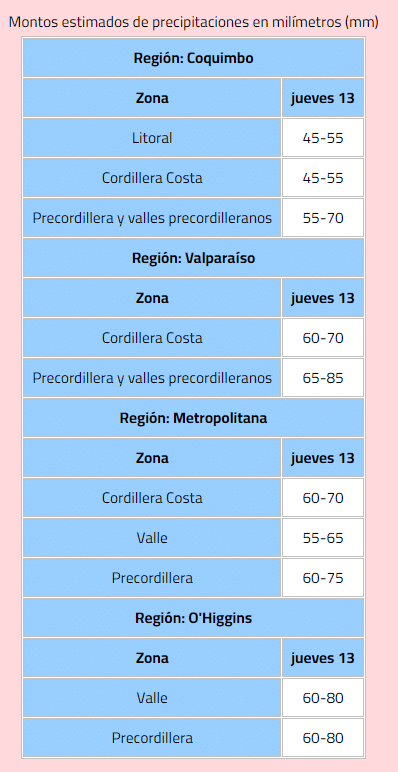Click the 65-85 precipitation value
This screenshot has height=772, width=398.
pos(323,378)
